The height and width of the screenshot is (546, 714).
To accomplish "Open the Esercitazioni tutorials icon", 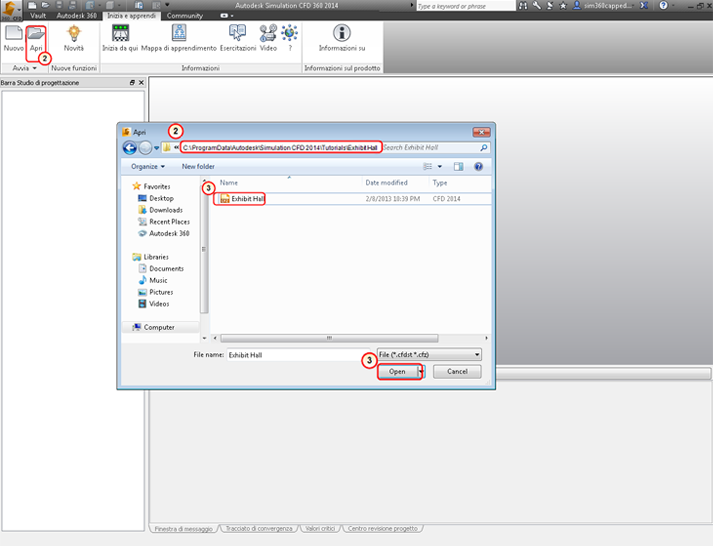I will click(x=238, y=33).
